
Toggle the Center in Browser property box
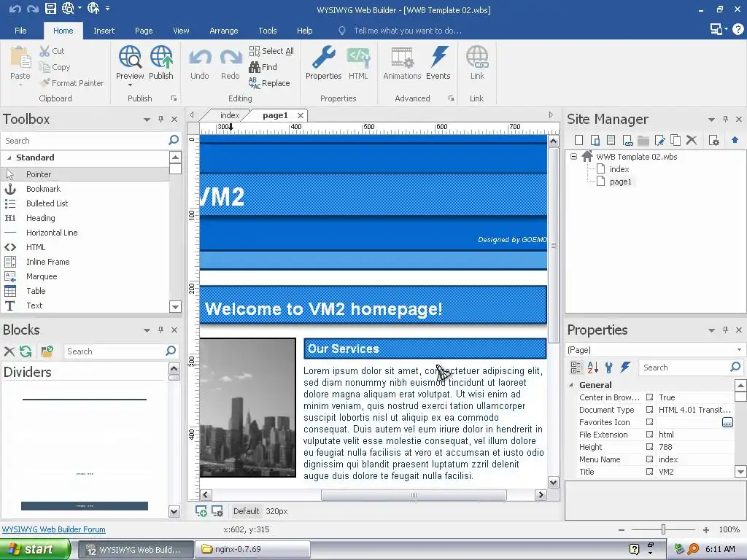(649, 397)
